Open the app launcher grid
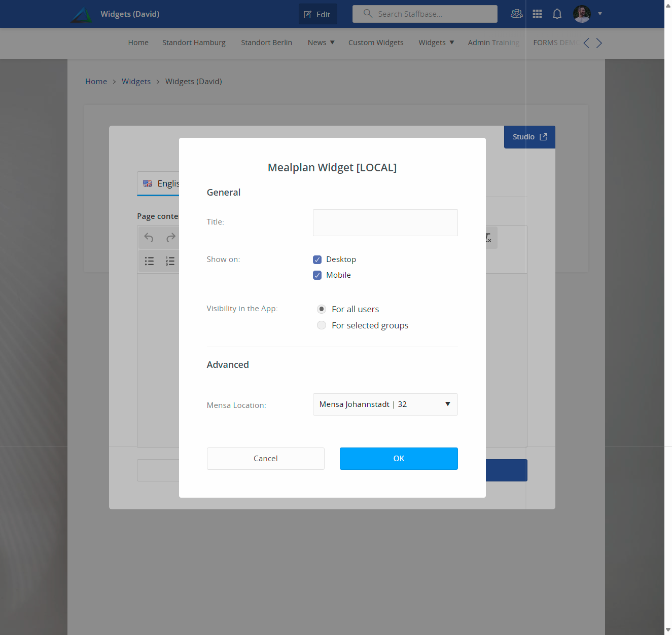This screenshot has width=672, height=635. point(537,14)
